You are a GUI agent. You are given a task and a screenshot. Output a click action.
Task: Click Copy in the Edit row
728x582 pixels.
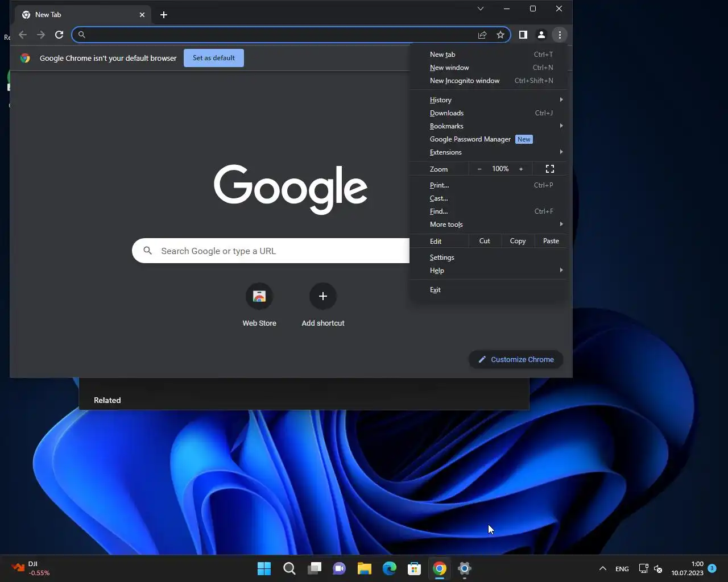click(x=518, y=241)
